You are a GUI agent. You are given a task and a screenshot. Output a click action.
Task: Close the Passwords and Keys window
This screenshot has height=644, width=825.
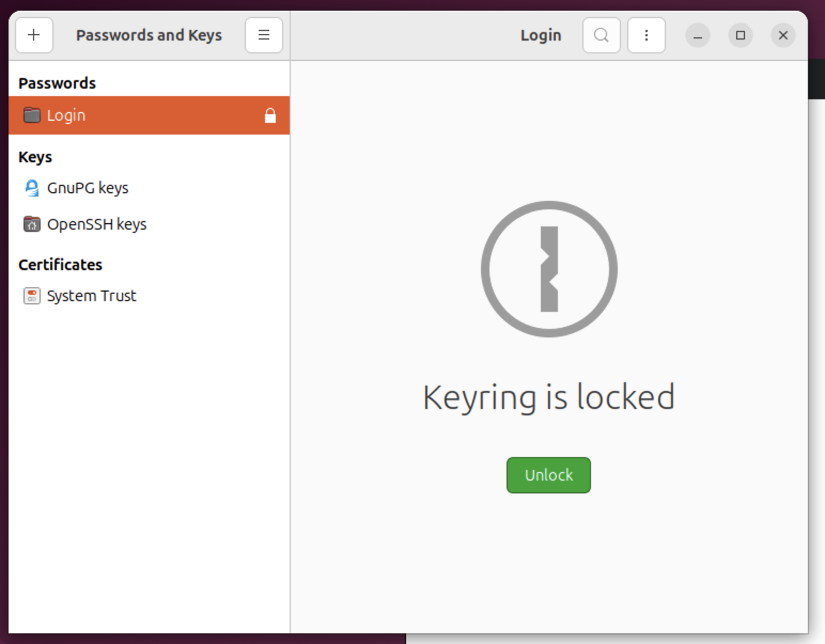click(x=783, y=35)
